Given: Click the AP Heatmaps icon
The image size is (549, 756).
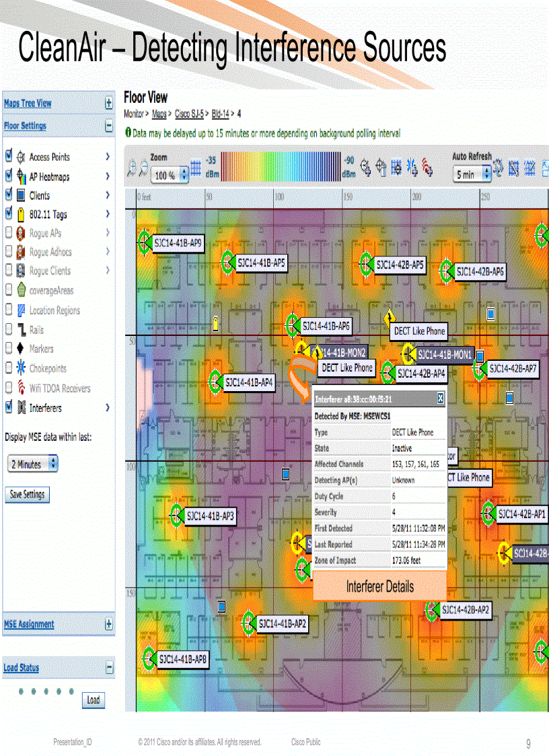Looking at the screenshot, I should pyautogui.click(x=21, y=176).
